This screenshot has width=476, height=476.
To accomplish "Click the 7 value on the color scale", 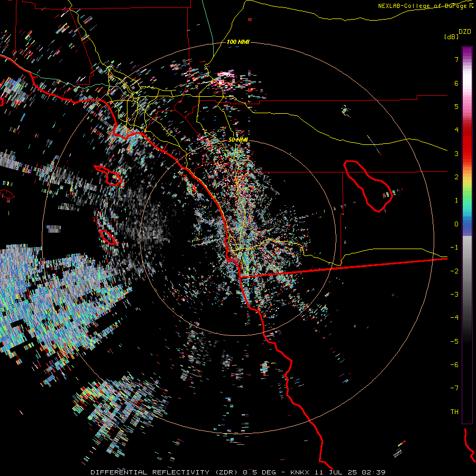I will (456, 59).
